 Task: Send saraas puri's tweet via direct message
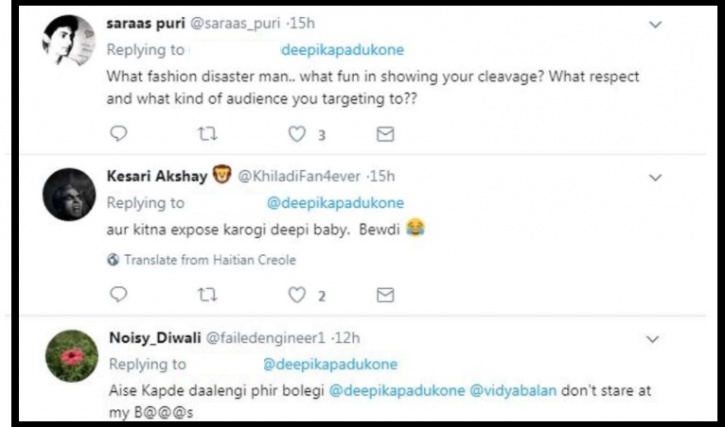point(385,134)
